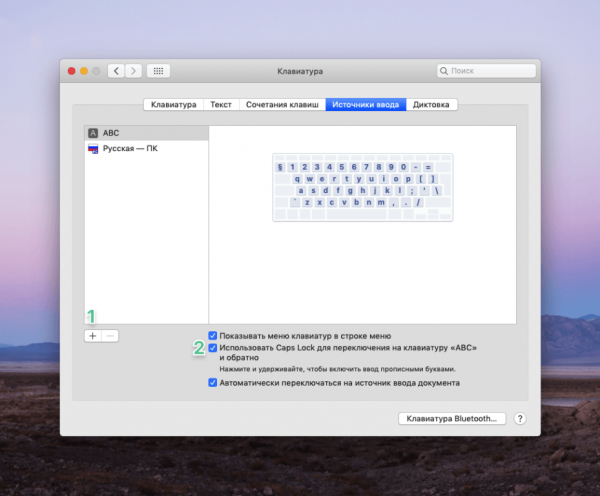600x496 pixels.
Task: Open Клавиатура Bluetooth settings button
Action: 452,419
